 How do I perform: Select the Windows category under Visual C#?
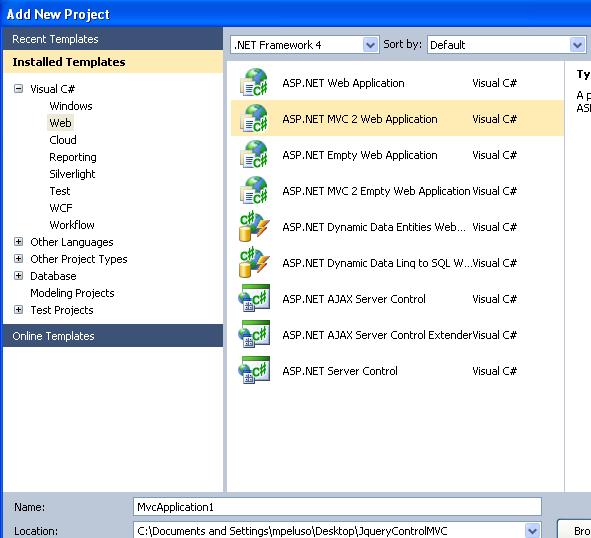coord(71,106)
